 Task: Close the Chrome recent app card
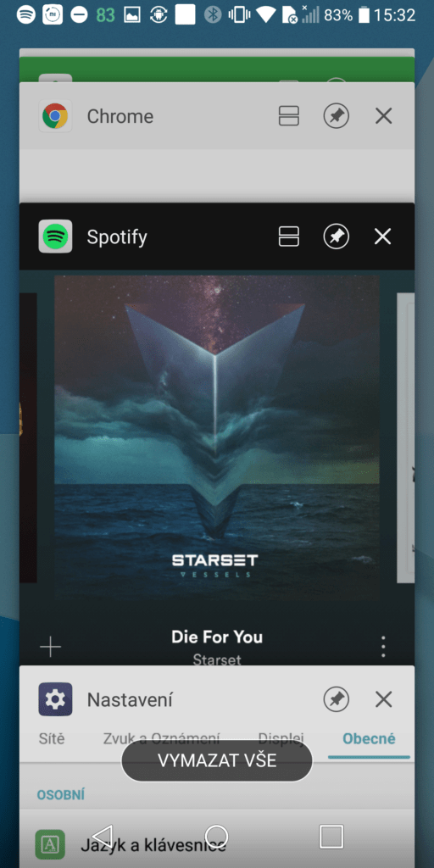point(384,115)
